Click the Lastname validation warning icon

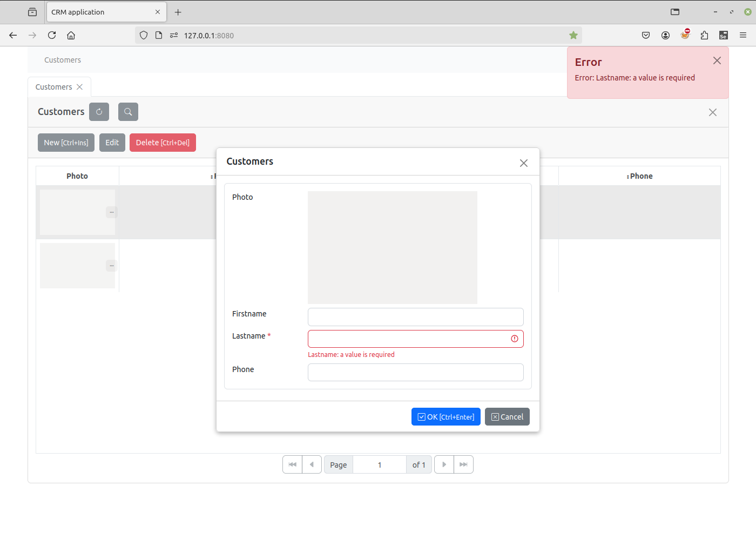pos(514,339)
